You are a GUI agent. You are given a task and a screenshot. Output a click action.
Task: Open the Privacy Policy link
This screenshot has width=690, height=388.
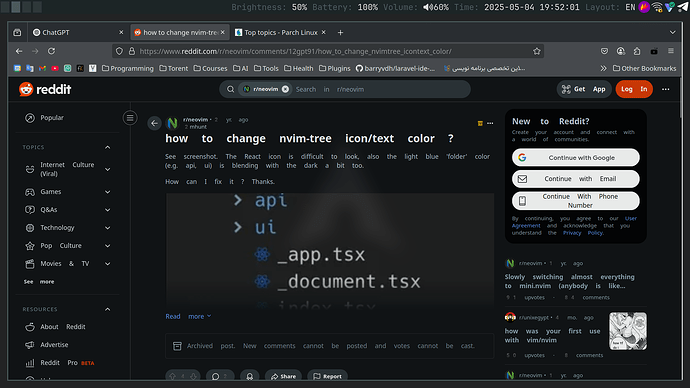pyautogui.click(x=583, y=233)
